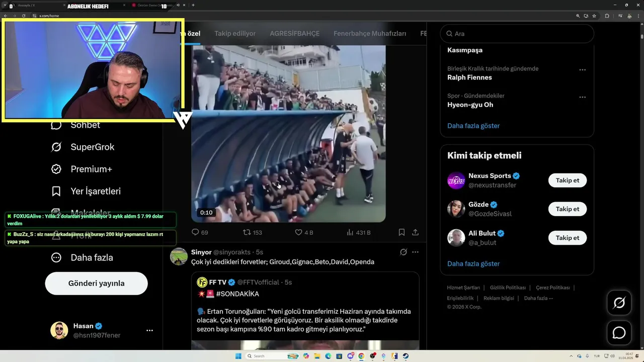Open Reklam bilgisi footer link
The image size is (644, 362).
[x=499, y=298]
